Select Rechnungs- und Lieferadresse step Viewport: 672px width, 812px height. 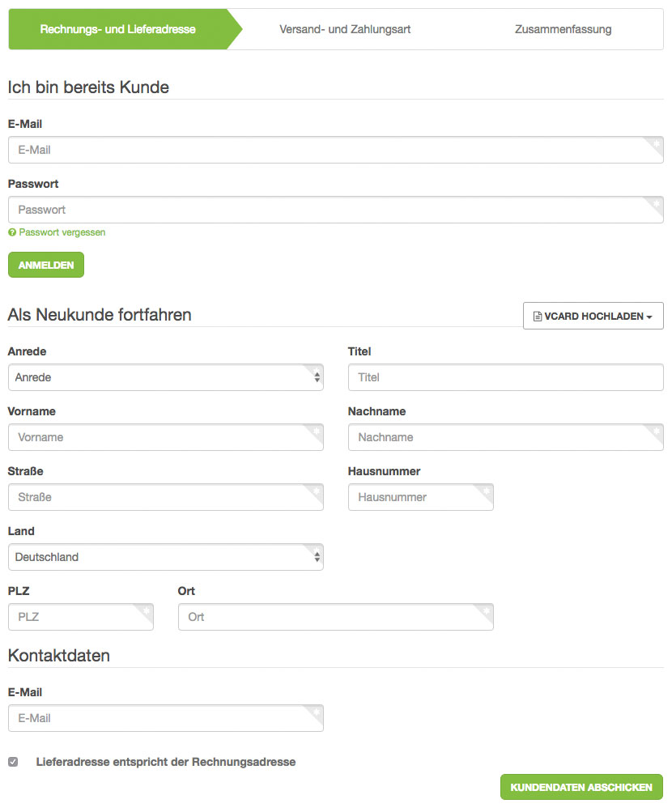coord(118,29)
